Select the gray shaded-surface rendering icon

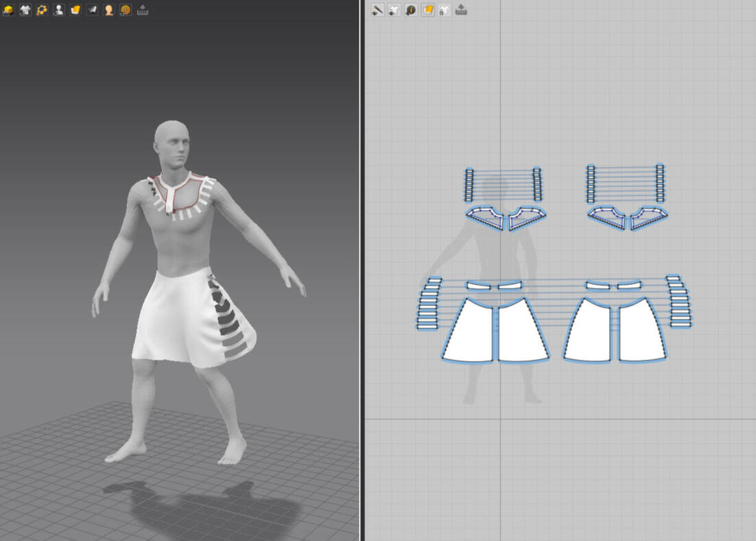click(92, 10)
